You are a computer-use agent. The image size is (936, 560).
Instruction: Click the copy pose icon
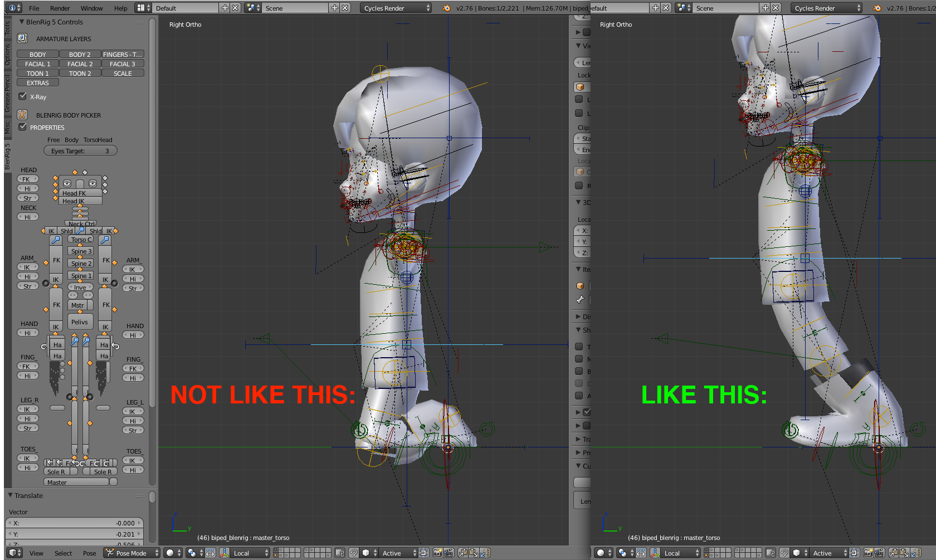463,553
